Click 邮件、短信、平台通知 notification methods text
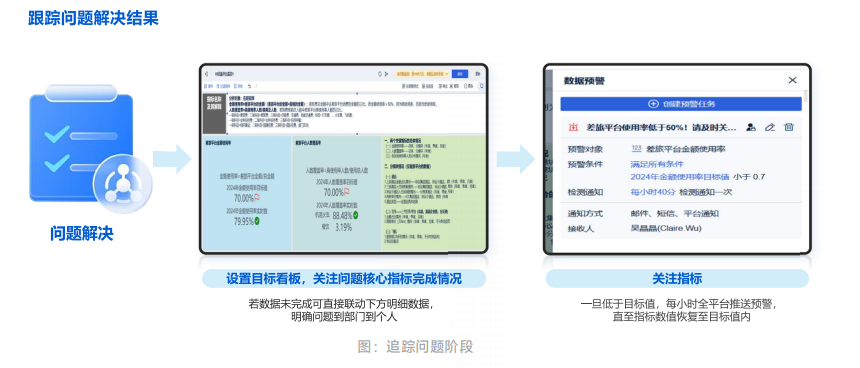Viewport: 860px width, 368px height. pos(675,213)
